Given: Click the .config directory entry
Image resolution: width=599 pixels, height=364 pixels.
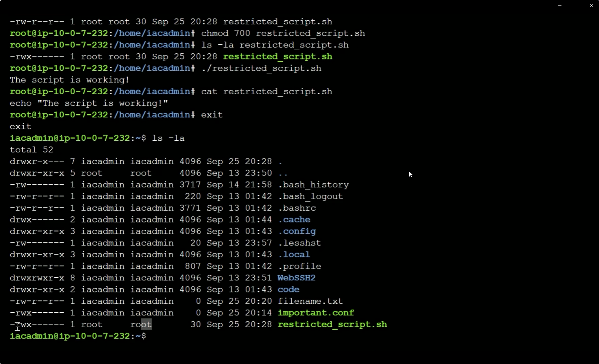Looking at the screenshot, I should coord(298,231).
